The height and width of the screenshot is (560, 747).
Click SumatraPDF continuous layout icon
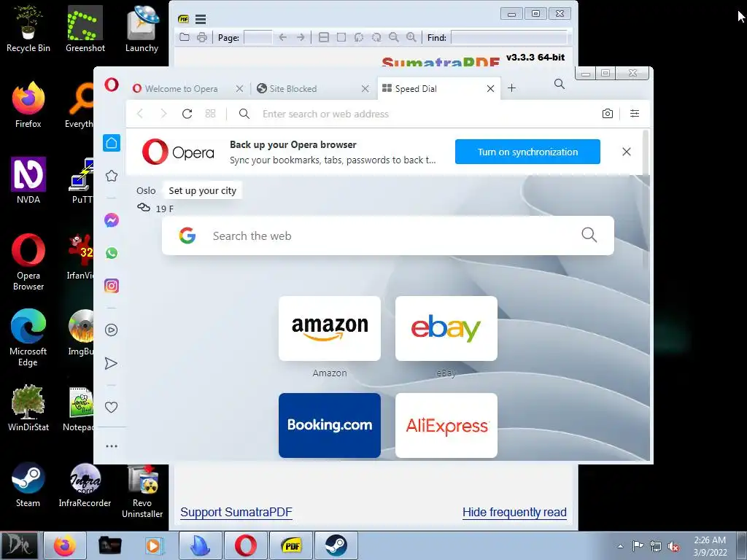(323, 37)
